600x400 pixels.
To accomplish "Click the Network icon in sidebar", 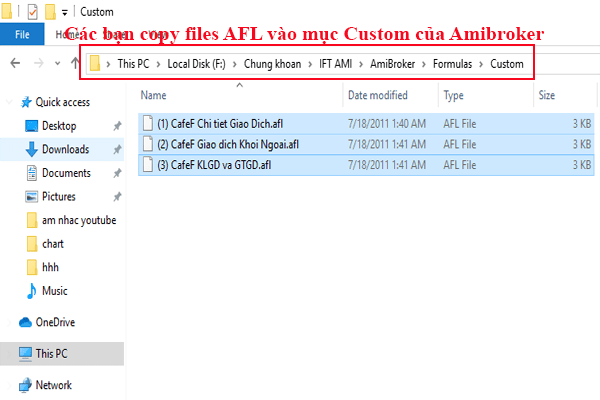I will [x=25, y=385].
